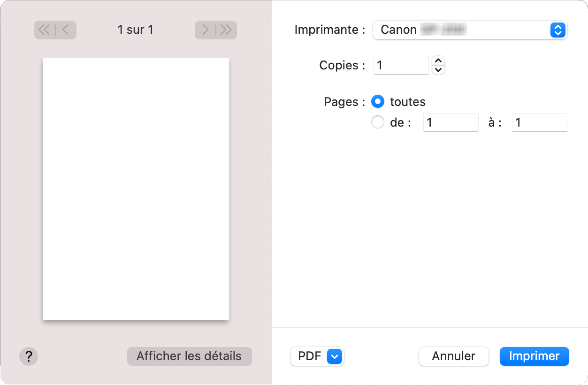Screen dimensions: 588x385
Task: Select the 'de' starting page field
Action: [x=450, y=122]
